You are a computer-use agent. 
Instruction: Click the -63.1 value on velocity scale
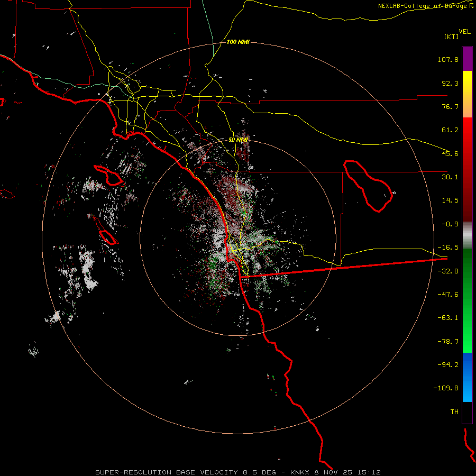[x=448, y=318]
